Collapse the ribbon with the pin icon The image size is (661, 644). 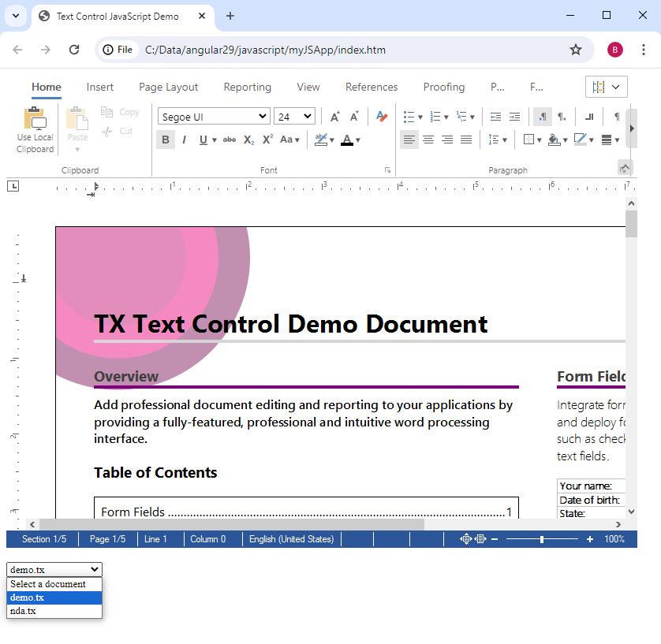click(x=624, y=168)
